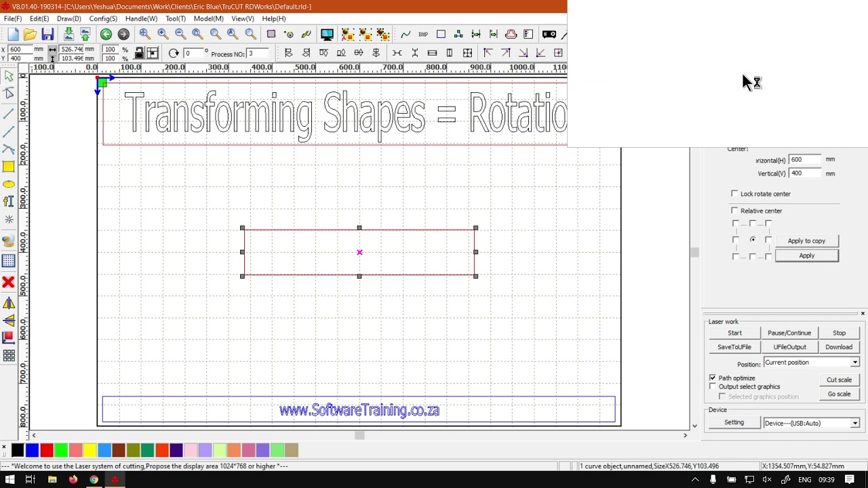Click the rotate icon next to angle field

174,54
